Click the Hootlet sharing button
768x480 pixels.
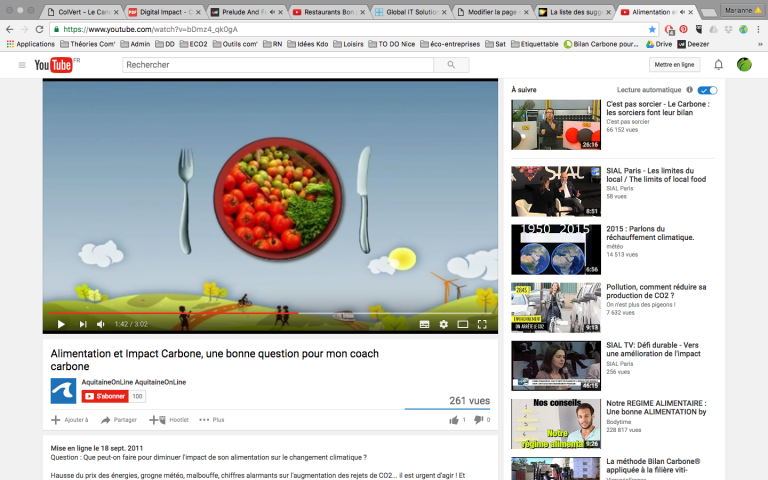(169, 420)
